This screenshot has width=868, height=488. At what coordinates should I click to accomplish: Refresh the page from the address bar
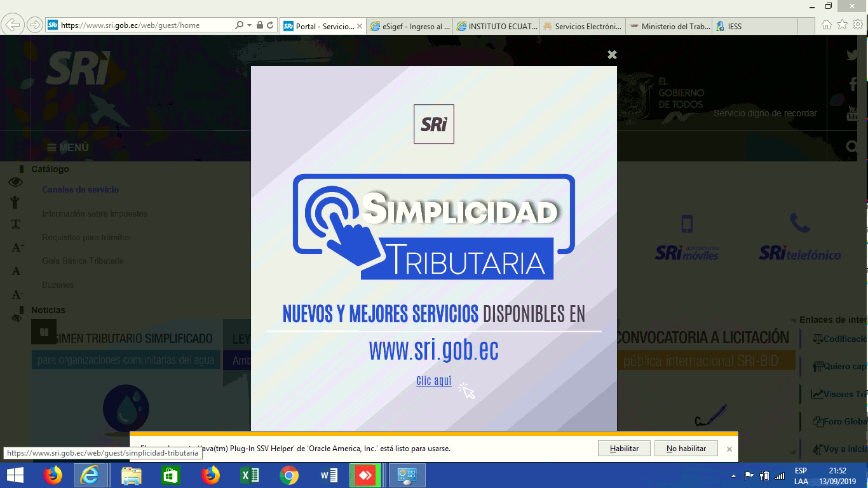pyautogui.click(x=270, y=25)
